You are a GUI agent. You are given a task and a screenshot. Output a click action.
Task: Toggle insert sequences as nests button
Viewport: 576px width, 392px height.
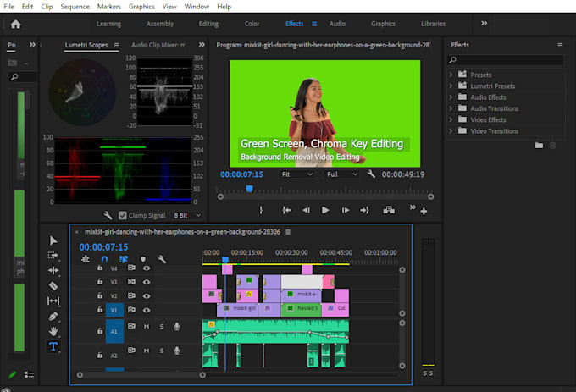pos(86,259)
